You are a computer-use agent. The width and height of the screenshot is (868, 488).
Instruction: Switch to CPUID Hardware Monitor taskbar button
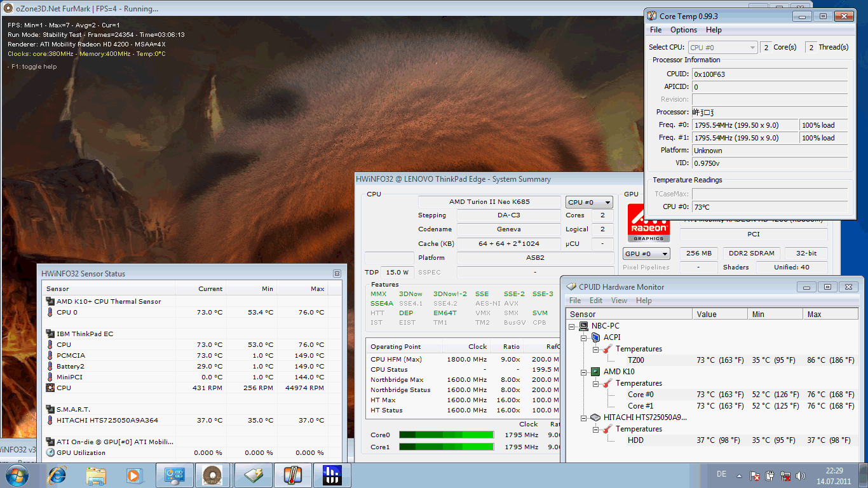click(x=253, y=475)
